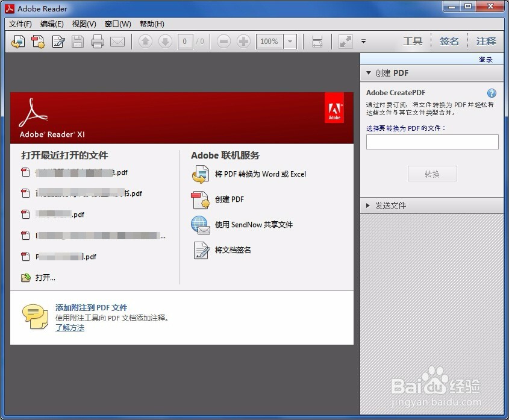Open the Sign document tool icon

[58, 42]
